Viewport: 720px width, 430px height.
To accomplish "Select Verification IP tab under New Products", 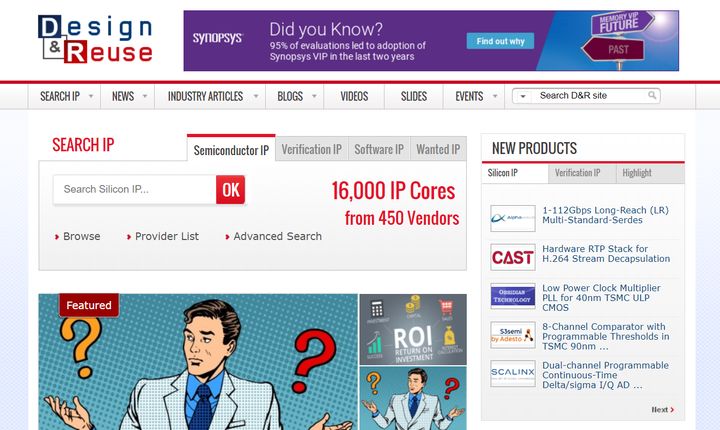I will (582, 173).
